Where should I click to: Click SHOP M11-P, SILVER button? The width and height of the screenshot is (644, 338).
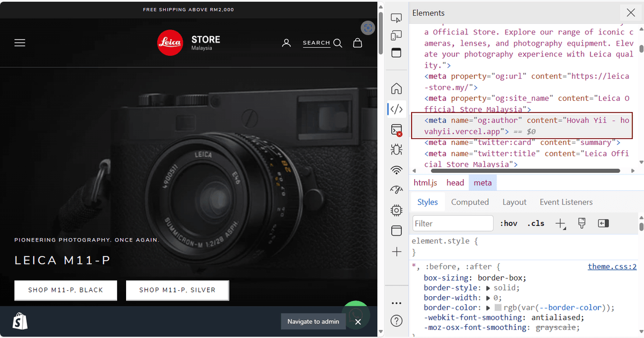(x=177, y=290)
